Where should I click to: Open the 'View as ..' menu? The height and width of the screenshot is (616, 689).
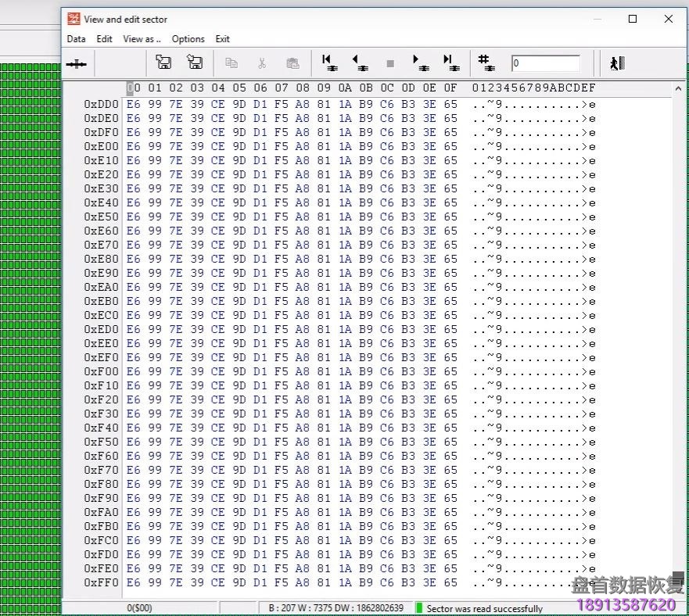point(142,39)
